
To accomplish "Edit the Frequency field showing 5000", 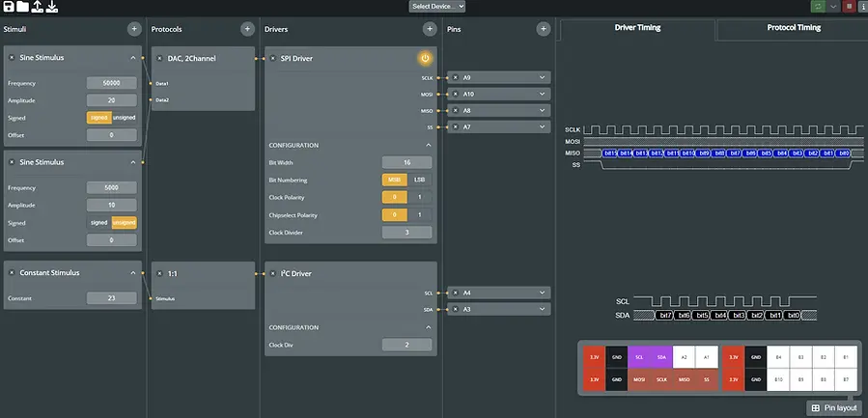I will pos(112,187).
